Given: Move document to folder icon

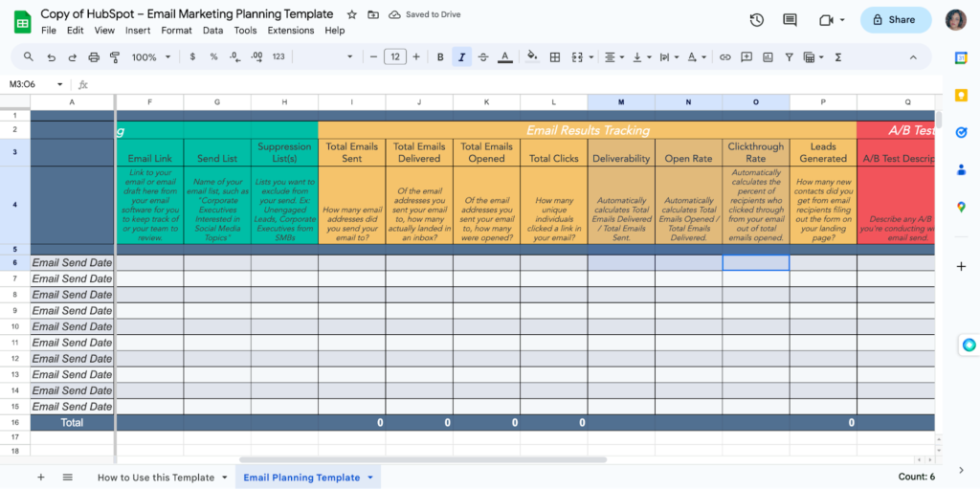Looking at the screenshot, I should (x=373, y=14).
